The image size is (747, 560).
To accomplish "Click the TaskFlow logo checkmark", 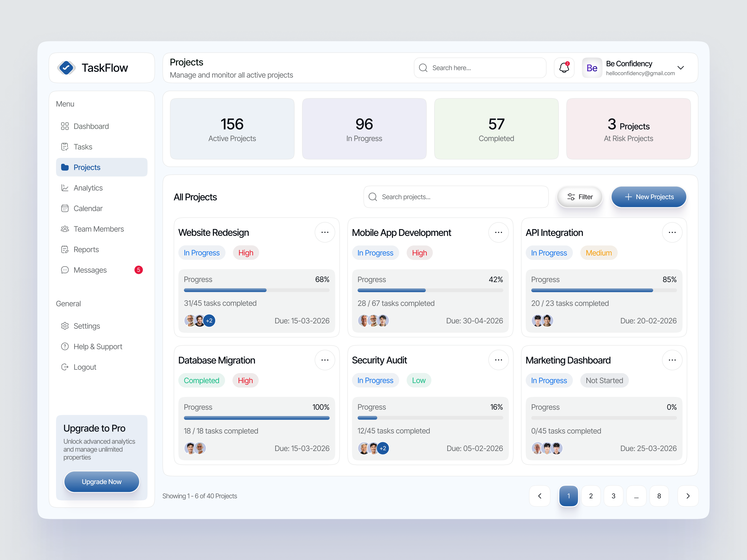I will tap(67, 67).
